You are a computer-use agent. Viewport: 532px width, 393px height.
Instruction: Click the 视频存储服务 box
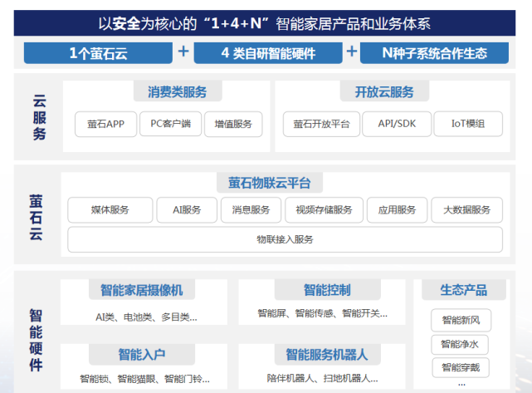pos(324,210)
